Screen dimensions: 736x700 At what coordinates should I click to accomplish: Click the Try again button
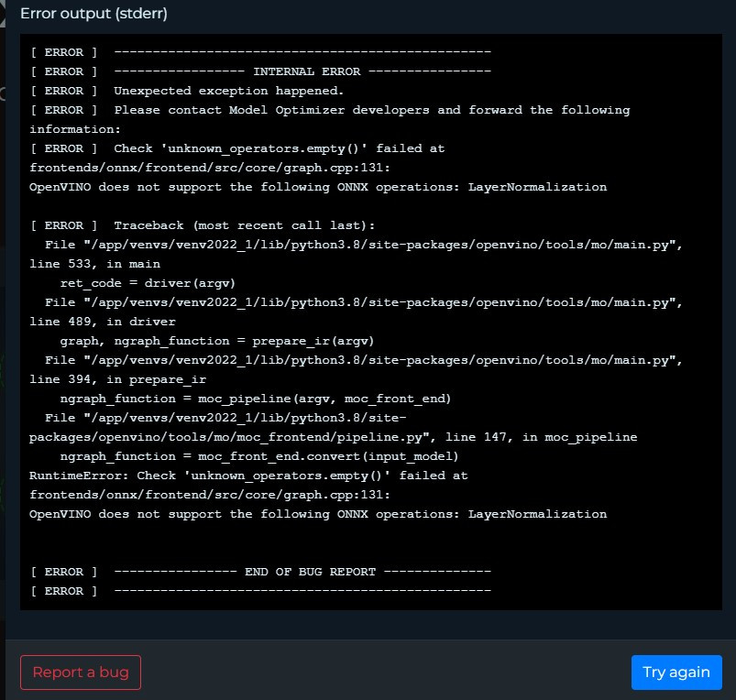point(676,672)
